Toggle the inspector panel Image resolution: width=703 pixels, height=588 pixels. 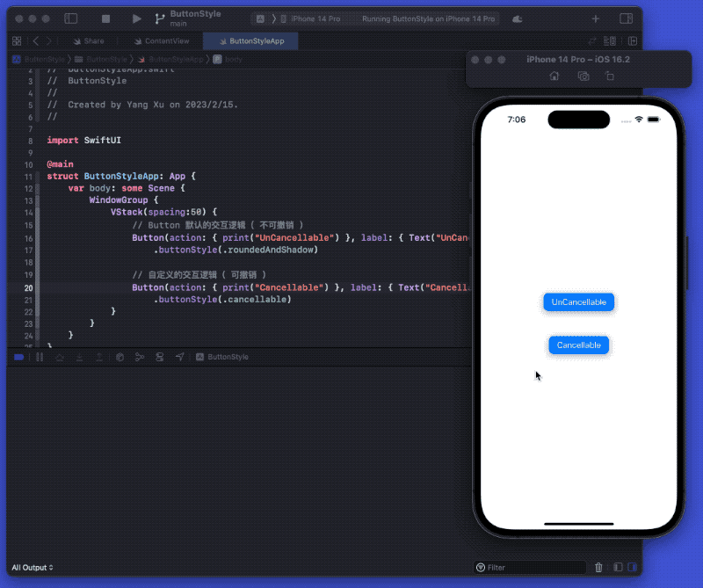[x=626, y=18]
